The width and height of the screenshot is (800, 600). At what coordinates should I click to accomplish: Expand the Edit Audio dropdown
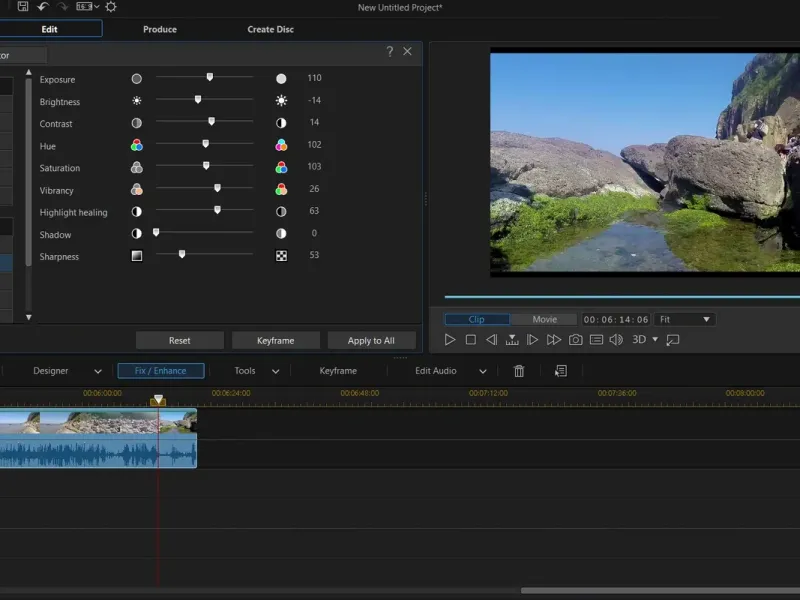[483, 371]
